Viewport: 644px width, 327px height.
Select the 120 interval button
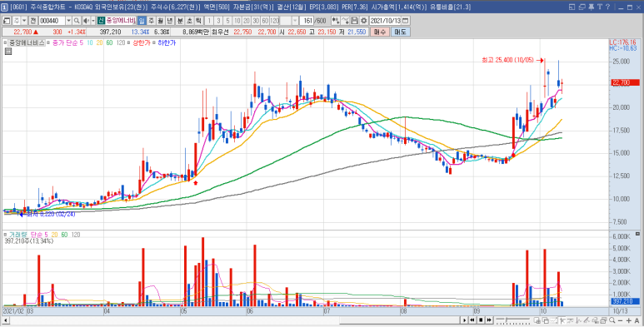point(274,21)
